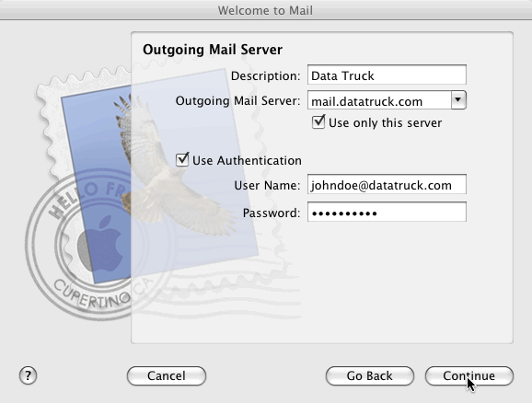
Task: Toggle the Use Authentication checkbox
Action: click(182, 160)
